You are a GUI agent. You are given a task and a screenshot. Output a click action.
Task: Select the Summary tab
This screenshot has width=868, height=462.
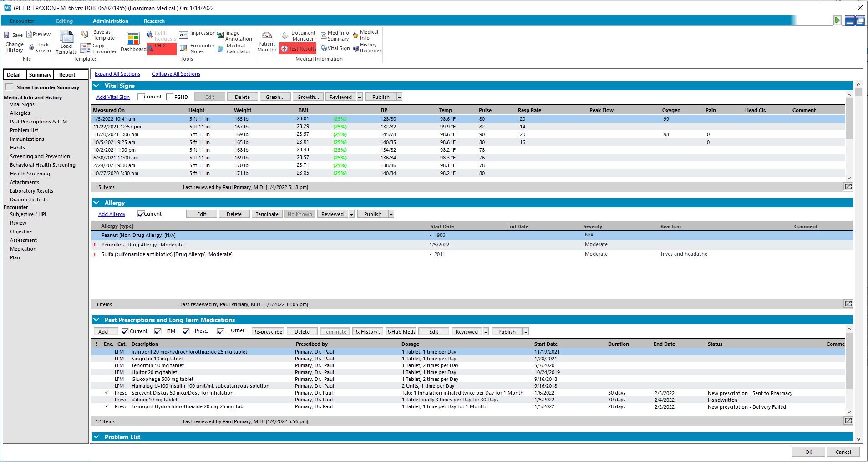point(40,75)
